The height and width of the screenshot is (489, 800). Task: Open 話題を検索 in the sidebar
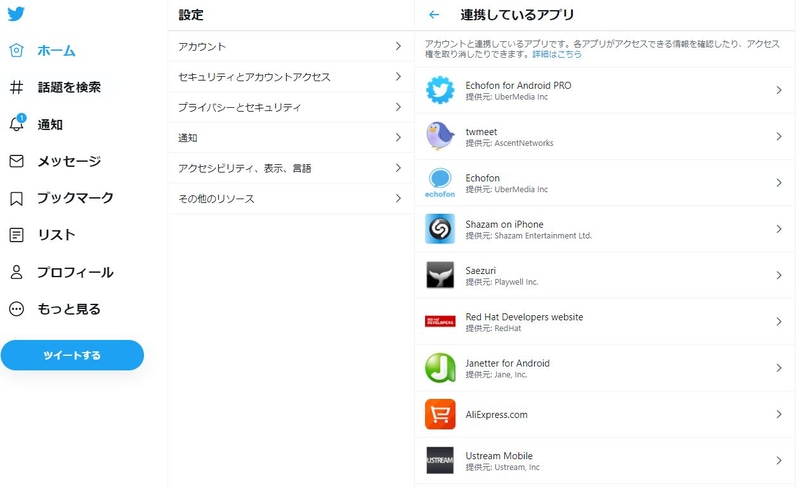click(x=69, y=87)
